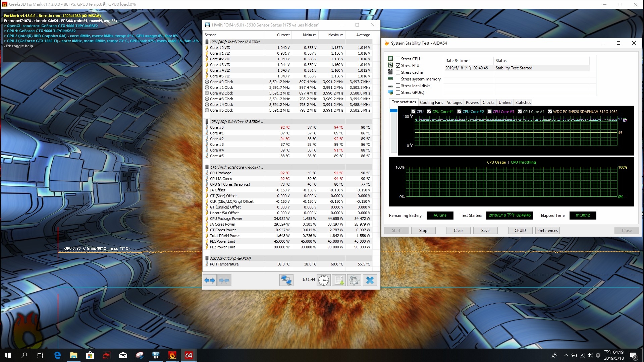Screen dimensions: 644x362
Task: Toggle WDC PC SN520 graph checkbox
Action: 550,112
